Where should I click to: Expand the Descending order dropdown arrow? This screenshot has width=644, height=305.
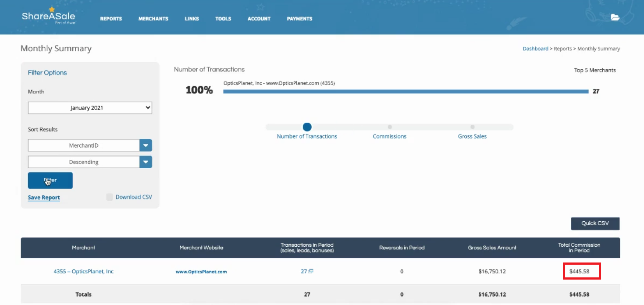point(146,162)
